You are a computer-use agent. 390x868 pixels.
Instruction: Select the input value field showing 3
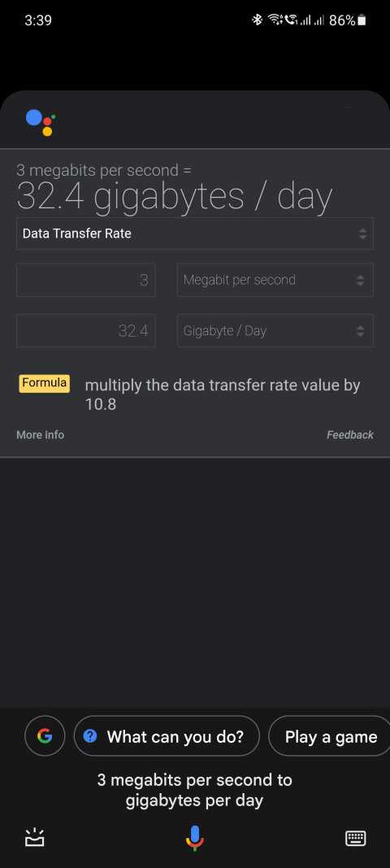pos(86,280)
